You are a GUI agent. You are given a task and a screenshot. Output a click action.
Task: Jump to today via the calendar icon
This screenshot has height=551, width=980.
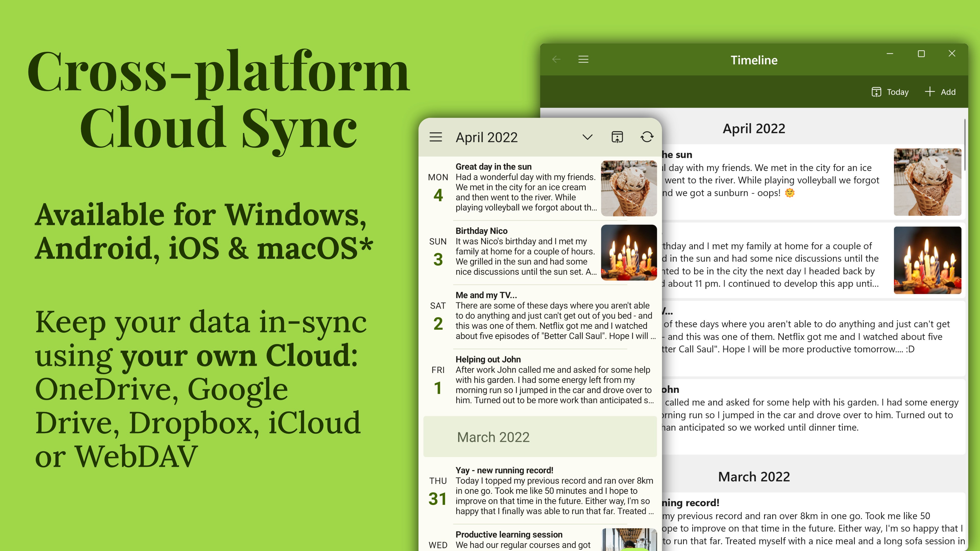pos(617,137)
